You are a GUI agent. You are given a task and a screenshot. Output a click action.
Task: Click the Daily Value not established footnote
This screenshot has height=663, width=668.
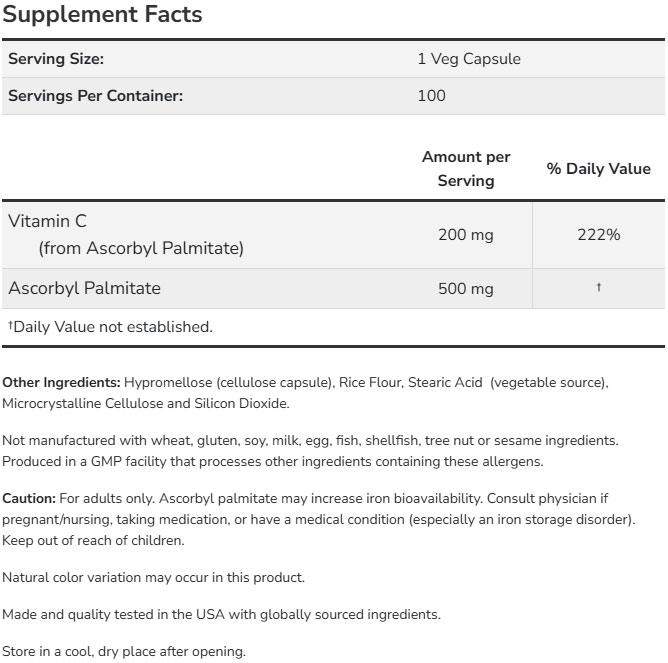(x=110, y=326)
